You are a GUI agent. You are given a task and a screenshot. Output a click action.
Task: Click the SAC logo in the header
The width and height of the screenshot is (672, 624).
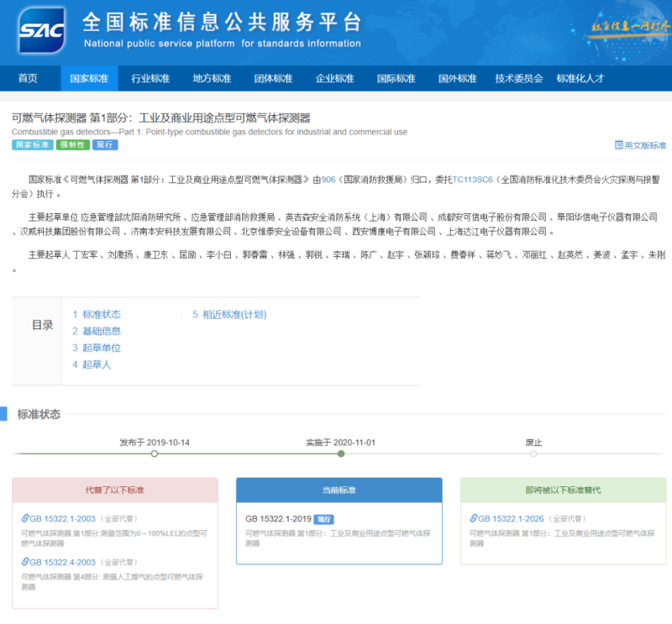pos(41,32)
